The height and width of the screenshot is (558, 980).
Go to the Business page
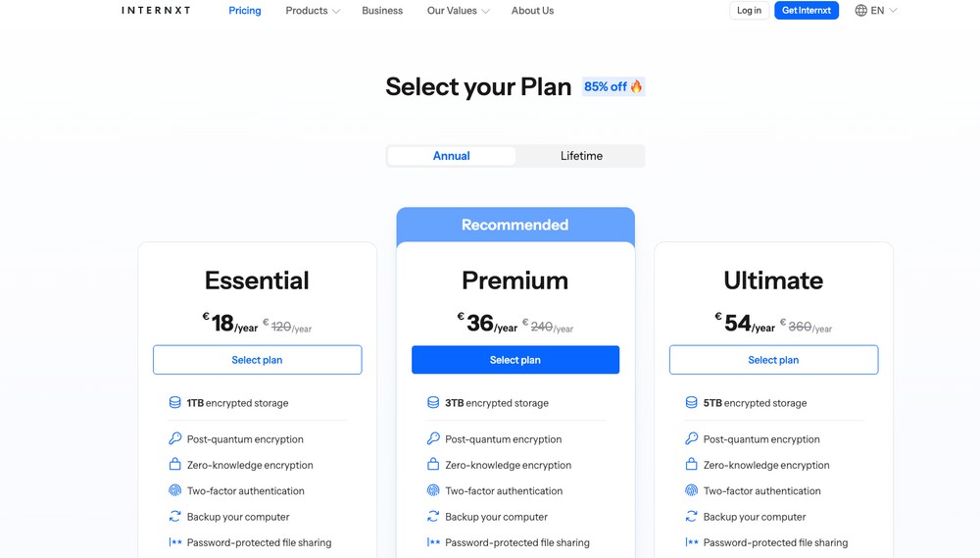[x=382, y=11]
